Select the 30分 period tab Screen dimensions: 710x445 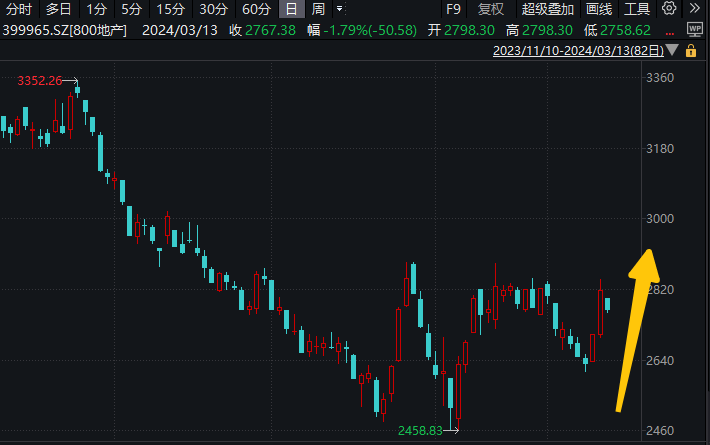[x=213, y=9]
